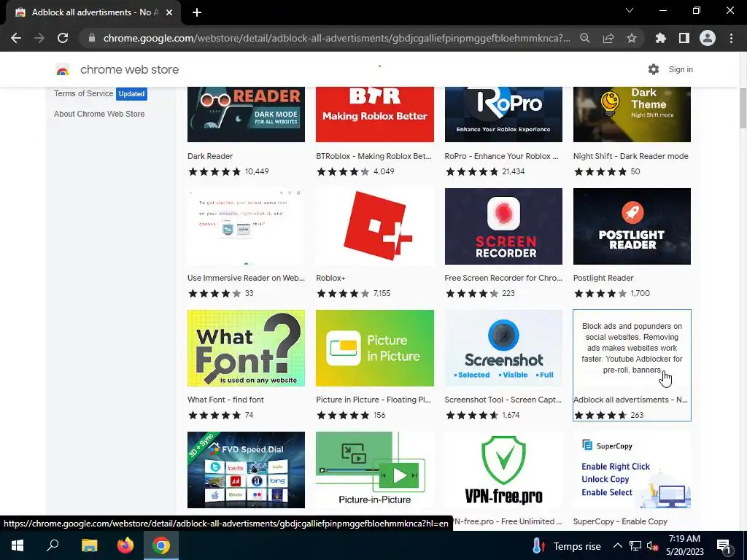This screenshot has width=747, height=560.
Task: Click Free Screen Recorder for Chrome title
Action: point(503,278)
